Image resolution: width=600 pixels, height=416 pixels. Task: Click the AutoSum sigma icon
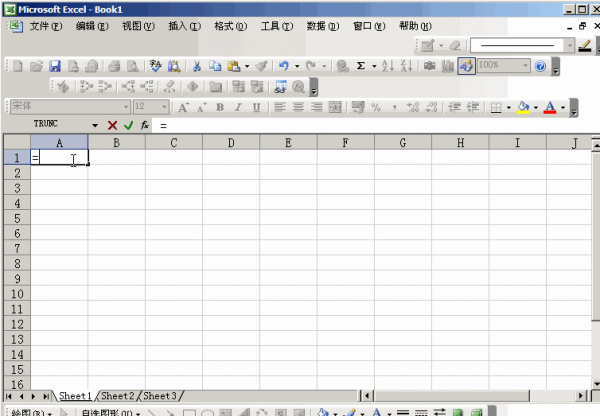click(x=363, y=66)
